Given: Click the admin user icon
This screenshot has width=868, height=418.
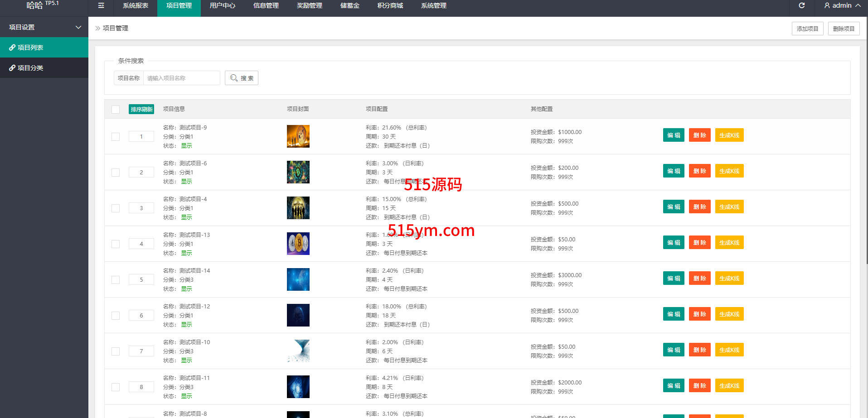Looking at the screenshot, I should [827, 5].
